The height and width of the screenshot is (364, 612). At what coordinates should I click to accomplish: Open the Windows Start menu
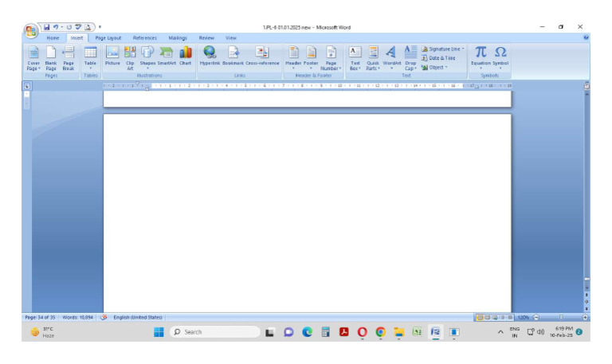pos(159,332)
